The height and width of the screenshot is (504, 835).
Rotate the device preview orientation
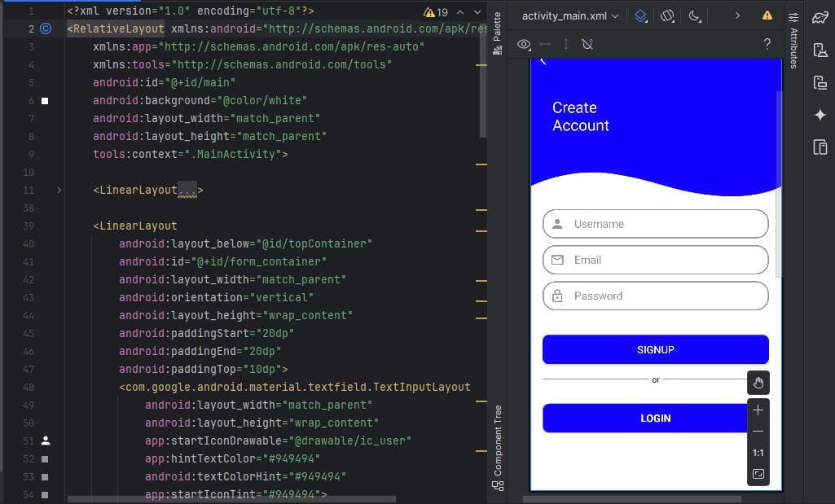pos(668,15)
